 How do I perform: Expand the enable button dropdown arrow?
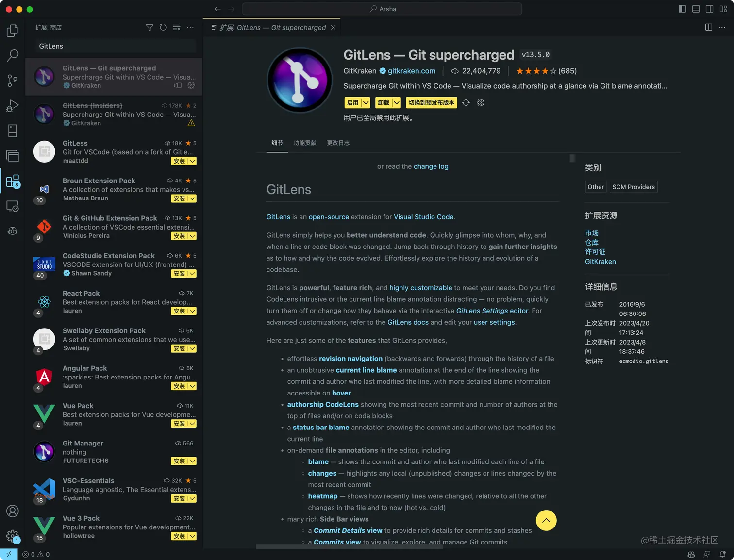(366, 103)
